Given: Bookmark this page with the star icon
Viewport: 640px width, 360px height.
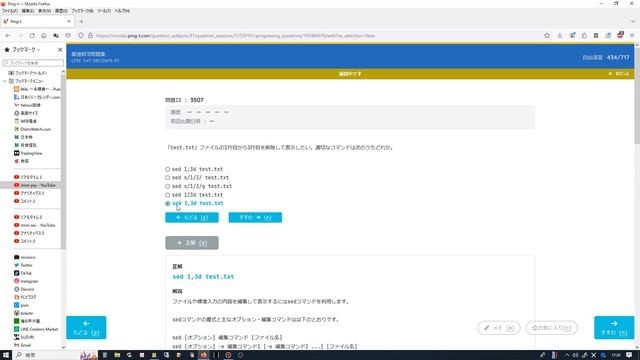Looking at the screenshot, I should 547,36.
